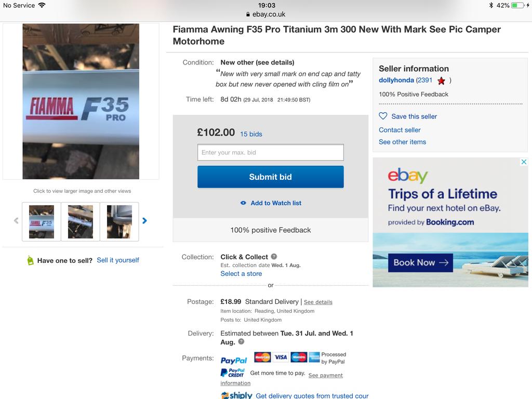Click the eye icon for Add to Watch list

click(x=243, y=203)
